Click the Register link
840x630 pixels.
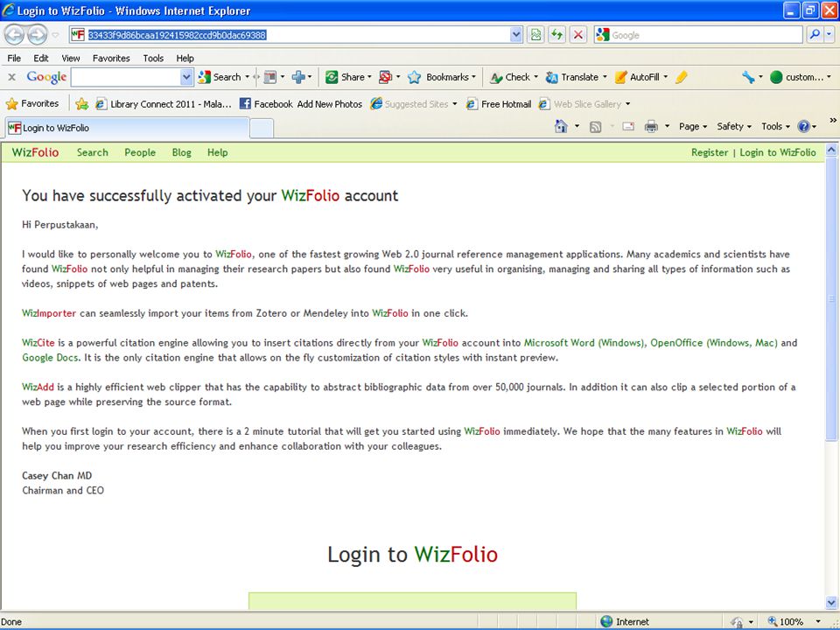click(x=710, y=152)
